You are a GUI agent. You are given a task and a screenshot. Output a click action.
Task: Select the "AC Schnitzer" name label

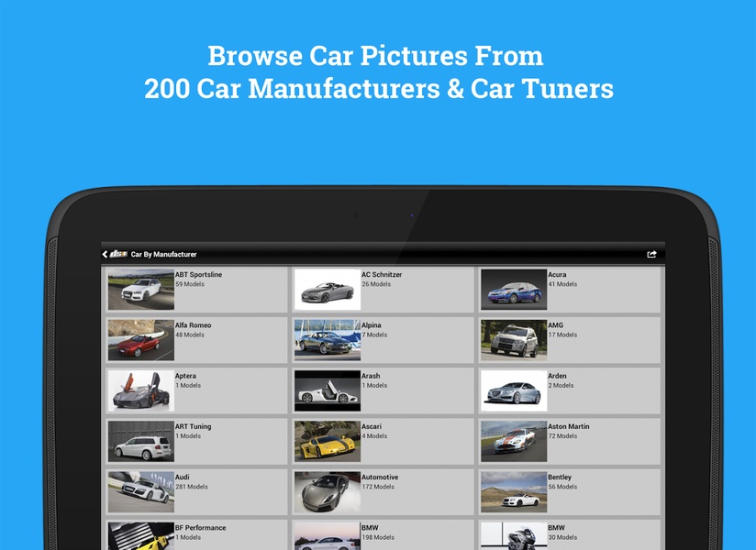(382, 274)
